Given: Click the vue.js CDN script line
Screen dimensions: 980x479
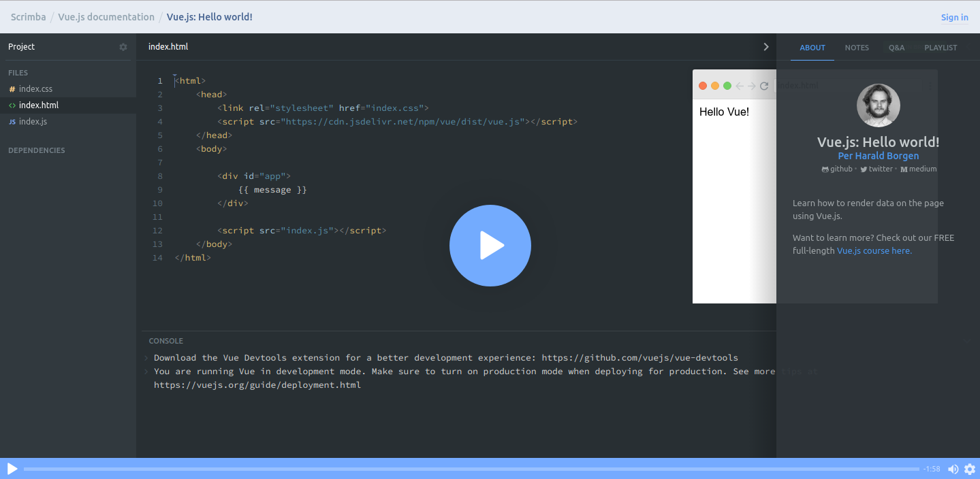Looking at the screenshot, I should click(x=398, y=122).
